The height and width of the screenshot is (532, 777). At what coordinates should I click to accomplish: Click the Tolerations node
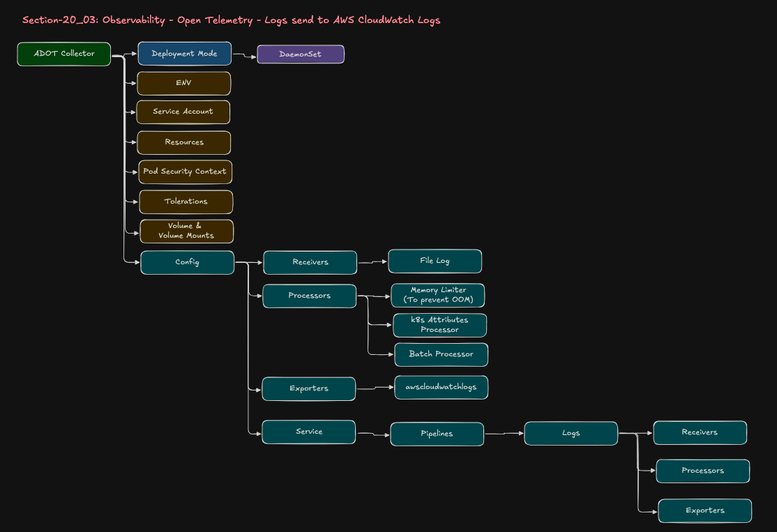(x=186, y=202)
